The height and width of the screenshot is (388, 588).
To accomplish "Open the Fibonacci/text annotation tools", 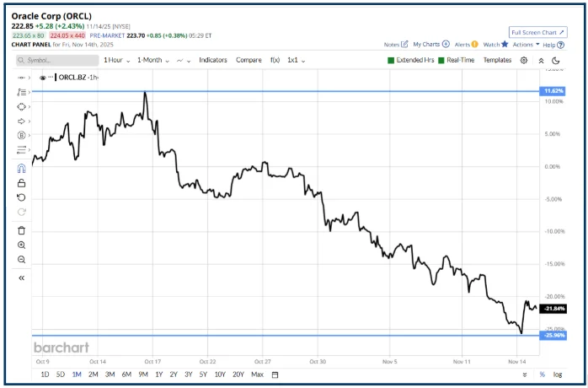I will coord(21,92).
